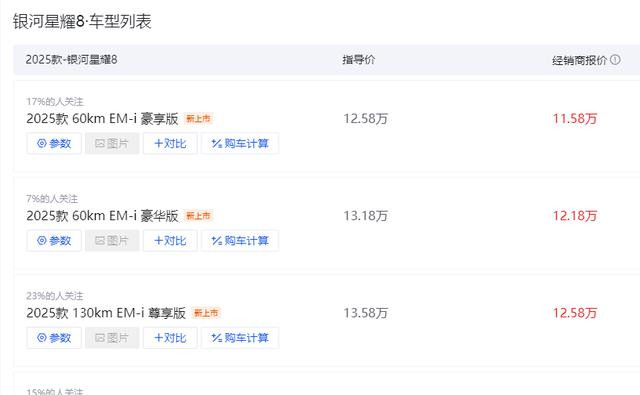Add 130km EM-i 尊享版 to 对比
Screen dimensions: 640x395
click(x=170, y=338)
